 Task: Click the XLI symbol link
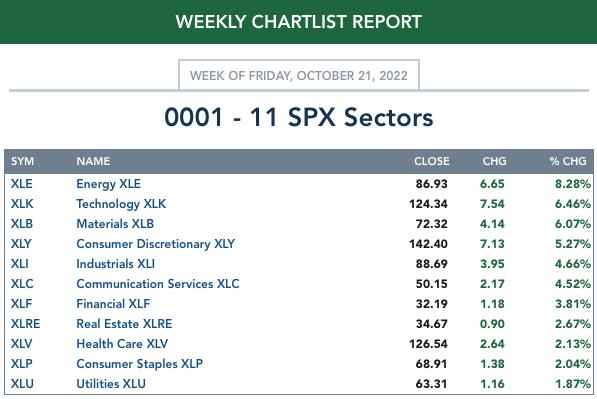[20, 264]
